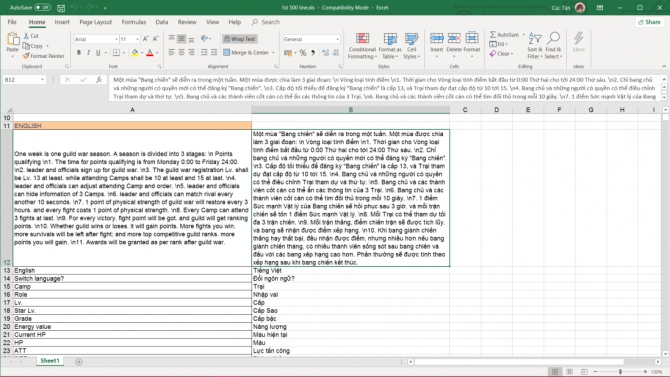Image resolution: width=670 pixels, height=377 pixels.
Task: Click the Copy command
Action: (x=34, y=46)
